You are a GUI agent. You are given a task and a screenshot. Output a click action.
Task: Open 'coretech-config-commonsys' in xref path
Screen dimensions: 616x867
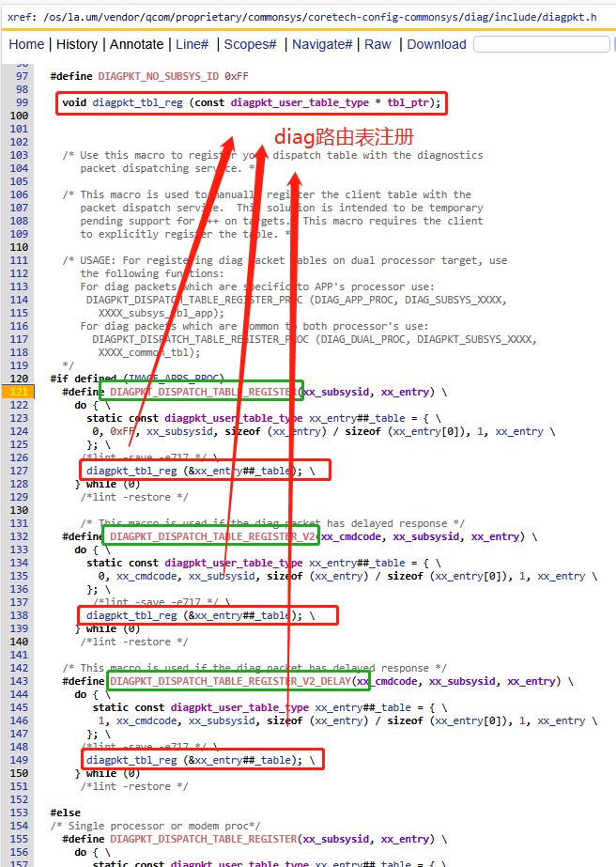pyautogui.click(x=383, y=17)
